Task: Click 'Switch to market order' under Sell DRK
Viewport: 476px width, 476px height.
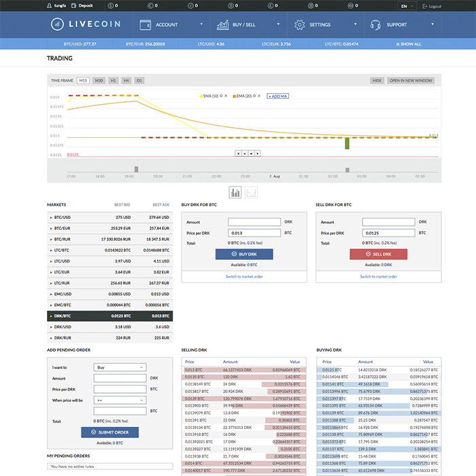Action: (x=378, y=277)
